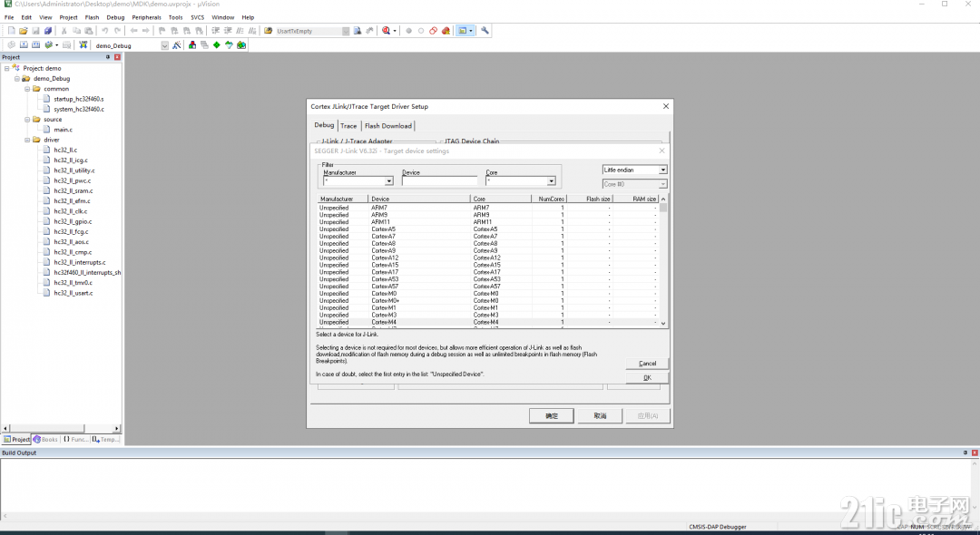Click the Pack Installer icon

click(x=241, y=45)
